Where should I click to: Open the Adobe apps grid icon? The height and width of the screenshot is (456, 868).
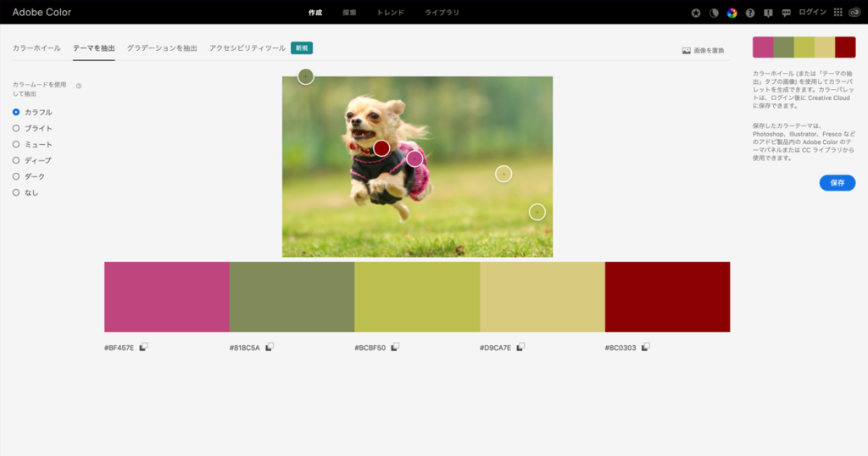(838, 13)
